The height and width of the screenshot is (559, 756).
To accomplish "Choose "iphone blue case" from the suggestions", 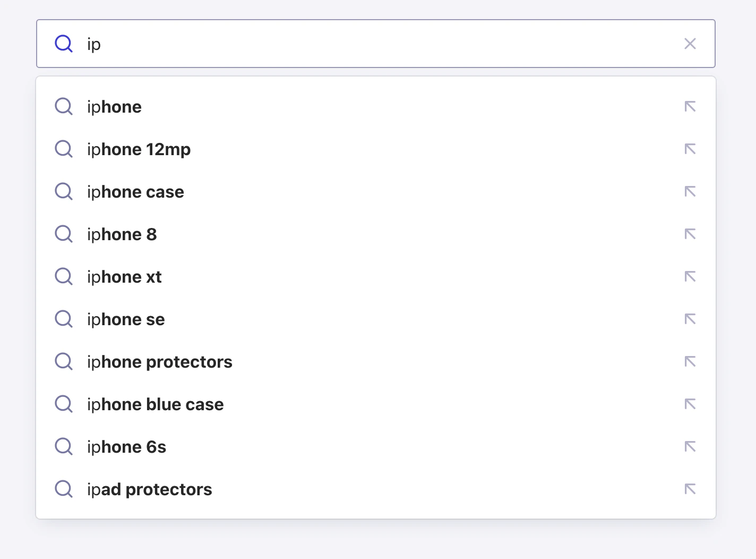I will (155, 404).
